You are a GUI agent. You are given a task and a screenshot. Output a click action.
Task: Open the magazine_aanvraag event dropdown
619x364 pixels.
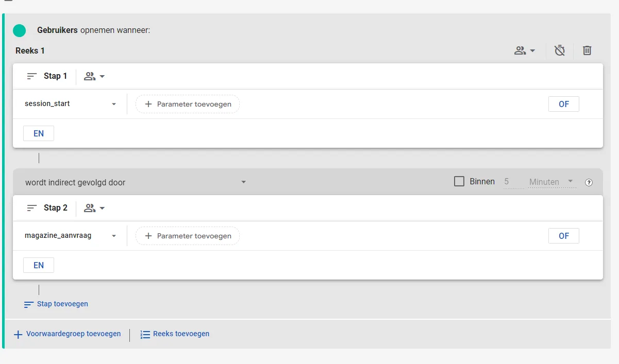(x=71, y=236)
